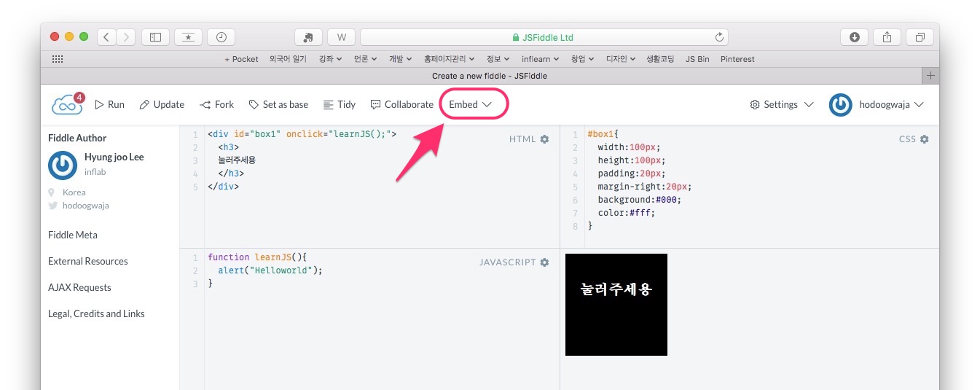Click the Fiddle Author avatar image

click(x=63, y=165)
